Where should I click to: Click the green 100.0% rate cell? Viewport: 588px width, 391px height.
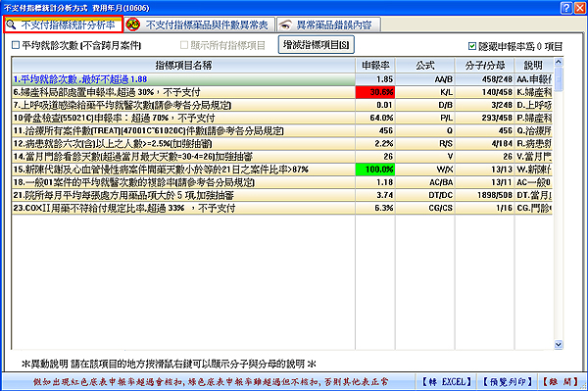[x=375, y=170]
